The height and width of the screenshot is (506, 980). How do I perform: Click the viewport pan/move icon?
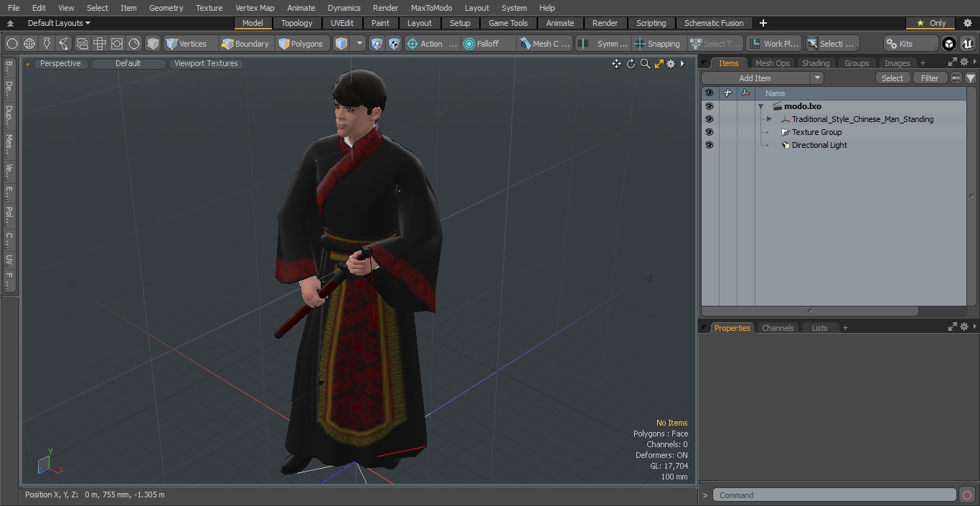(616, 64)
